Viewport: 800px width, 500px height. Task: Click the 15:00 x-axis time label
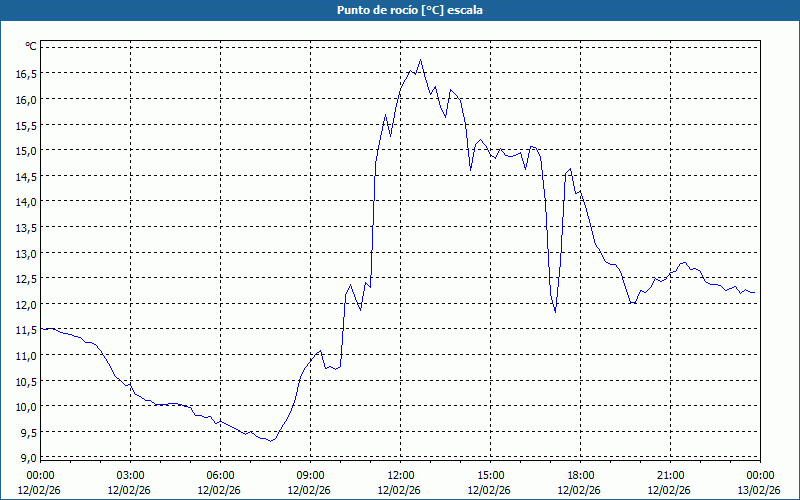pos(490,475)
